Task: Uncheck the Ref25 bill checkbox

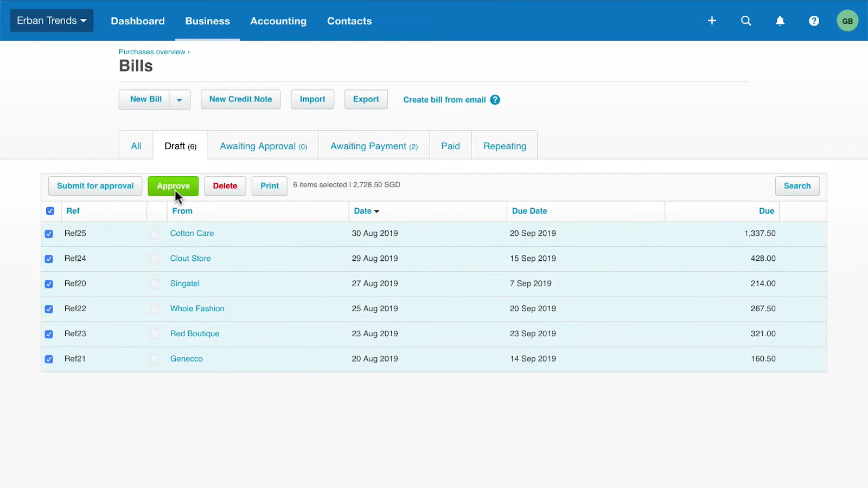Action: tap(49, 234)
